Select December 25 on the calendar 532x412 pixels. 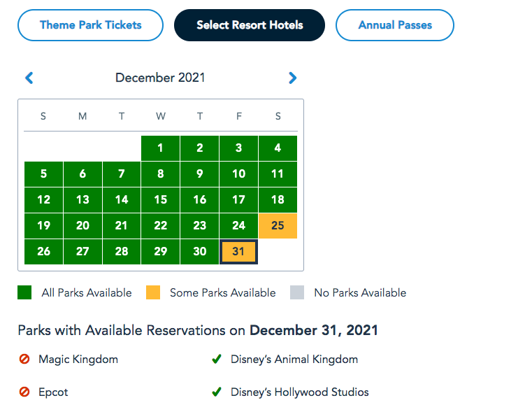278,226
